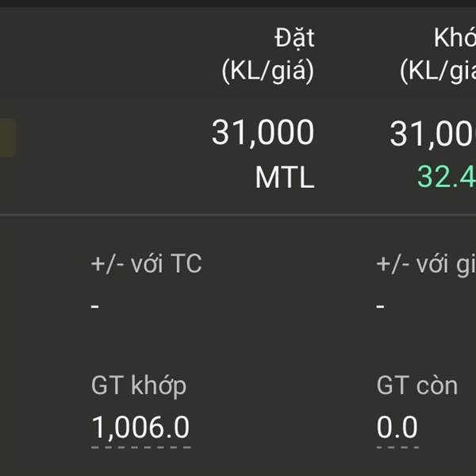476x476 pixels.
Task: Tap the MTL order price type
Action: click(x=285, y=177)
